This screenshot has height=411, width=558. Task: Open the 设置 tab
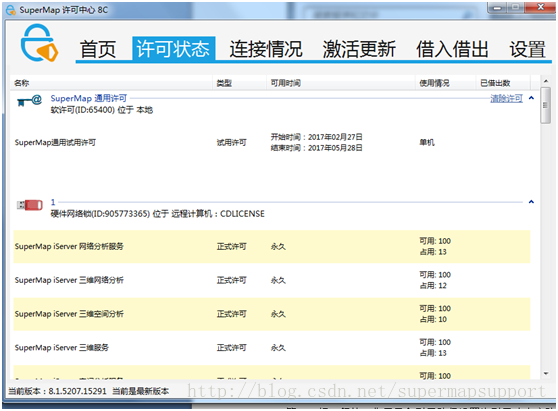pos(527,49)
